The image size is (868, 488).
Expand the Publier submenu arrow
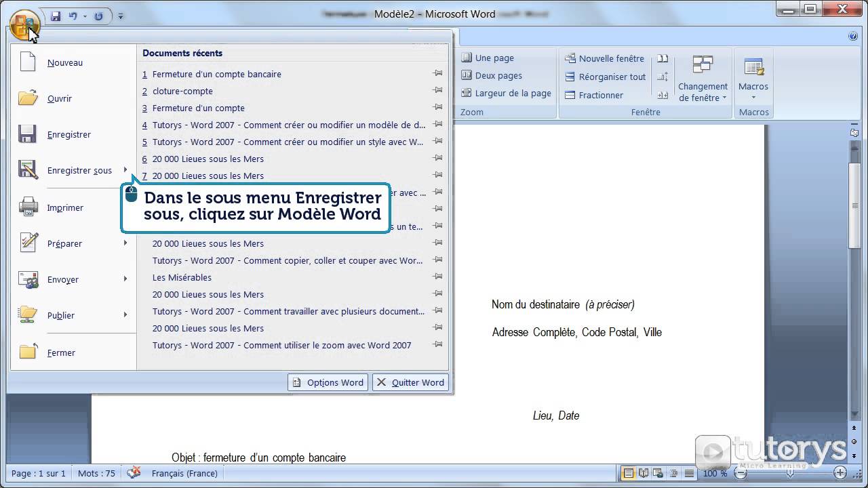[x=125, y=315]
